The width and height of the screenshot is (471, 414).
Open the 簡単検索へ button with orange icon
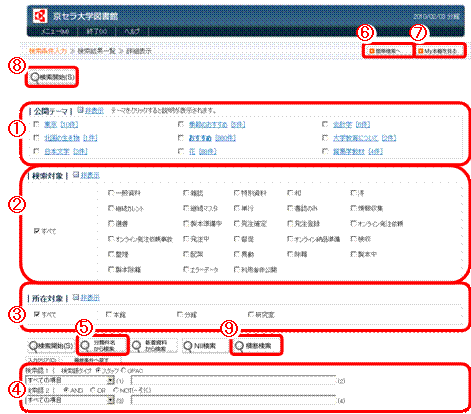pos(388,51)
